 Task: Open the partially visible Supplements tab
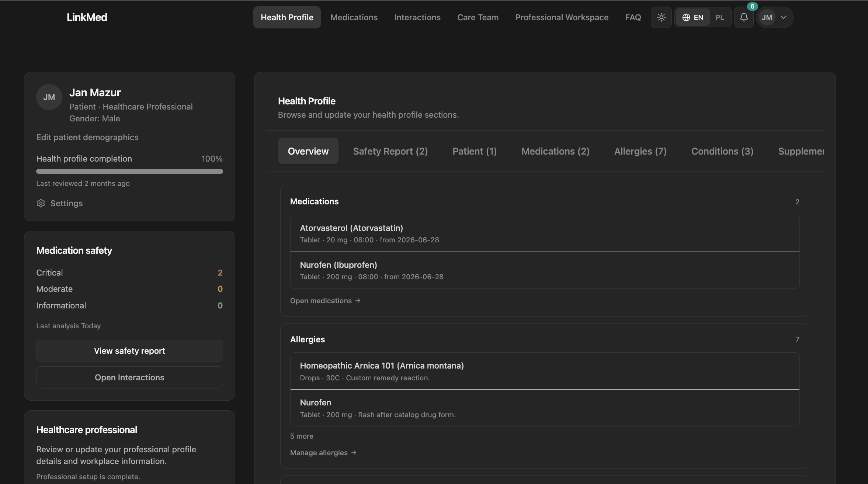pyautogui.click(x=801, y=151)
